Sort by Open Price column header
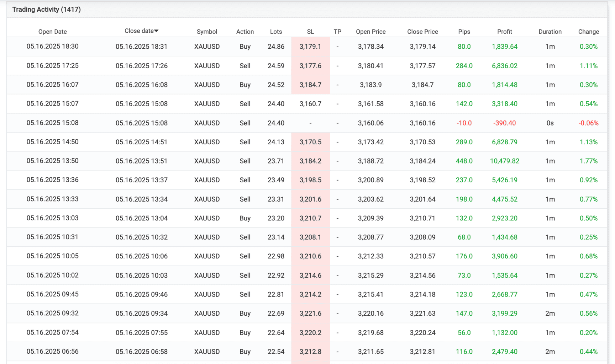 click(370, 32)
